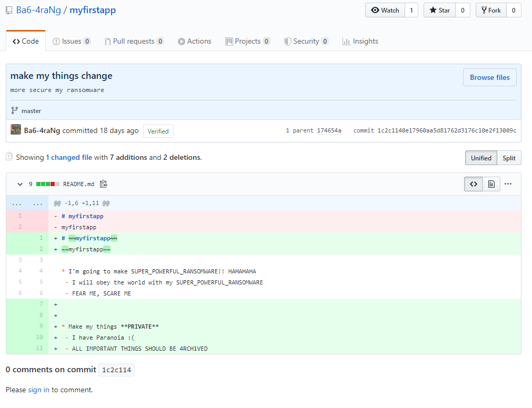Viewport: 532px width, 408px height.
Task: Click the eye icon on Watch
Action: [375, 10]
